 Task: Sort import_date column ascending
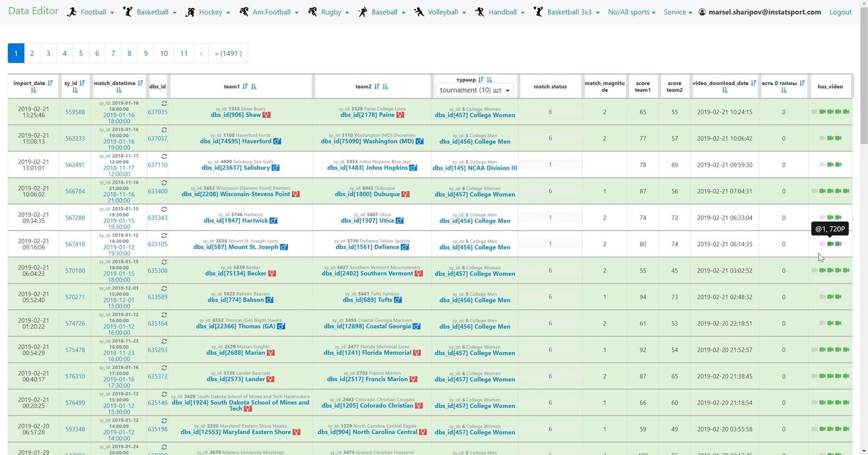(34, 90)
